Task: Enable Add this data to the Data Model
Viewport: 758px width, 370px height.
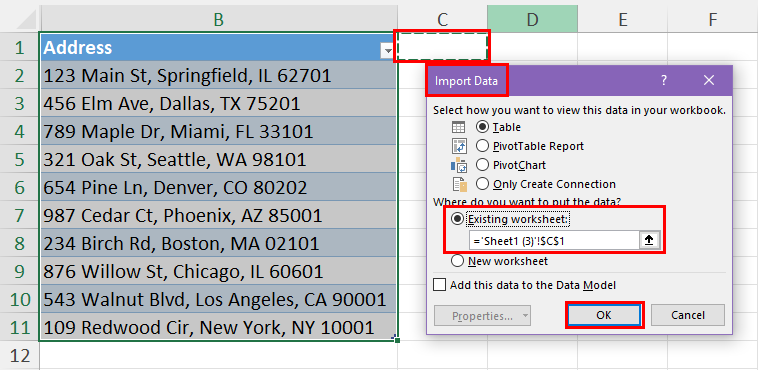Action: [439, 285]
